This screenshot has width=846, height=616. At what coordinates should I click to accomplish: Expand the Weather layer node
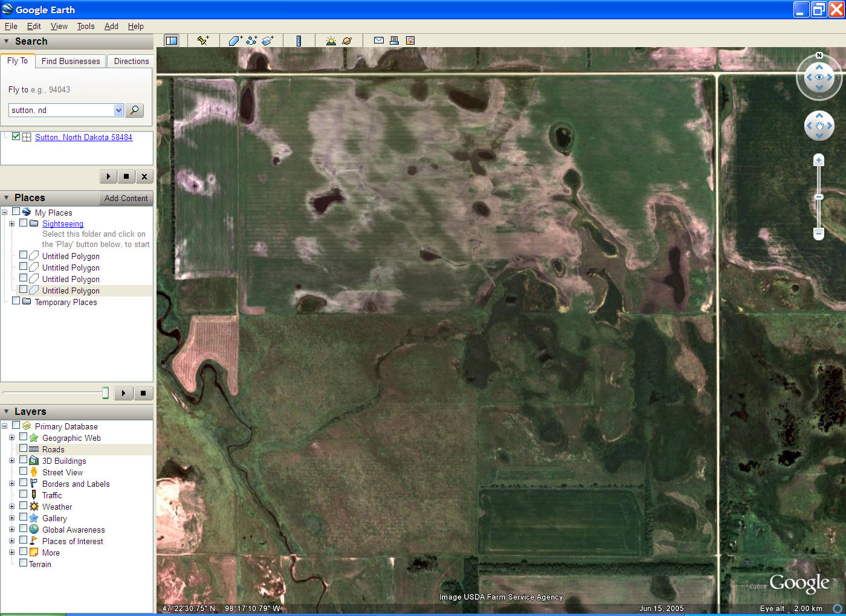point(11,507)
